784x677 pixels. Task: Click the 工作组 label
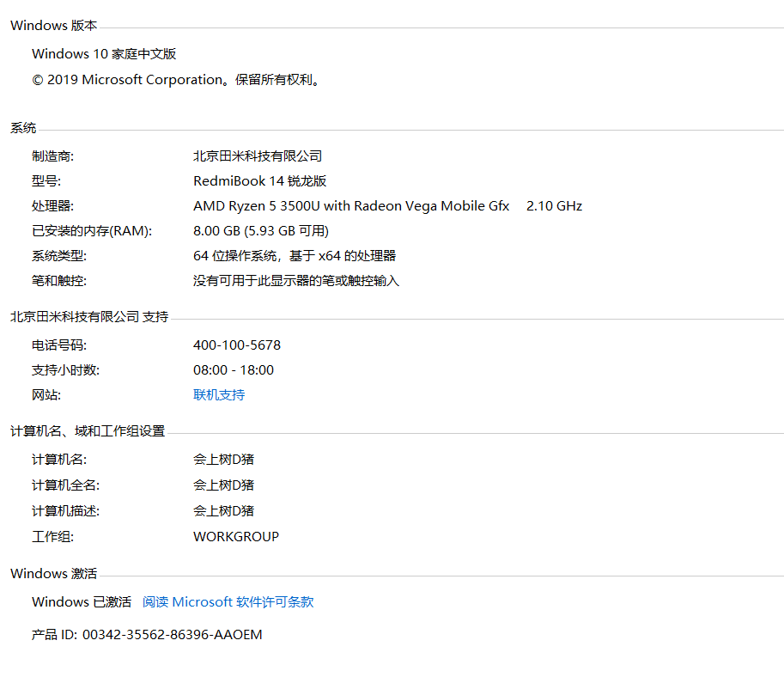[53, 536]
